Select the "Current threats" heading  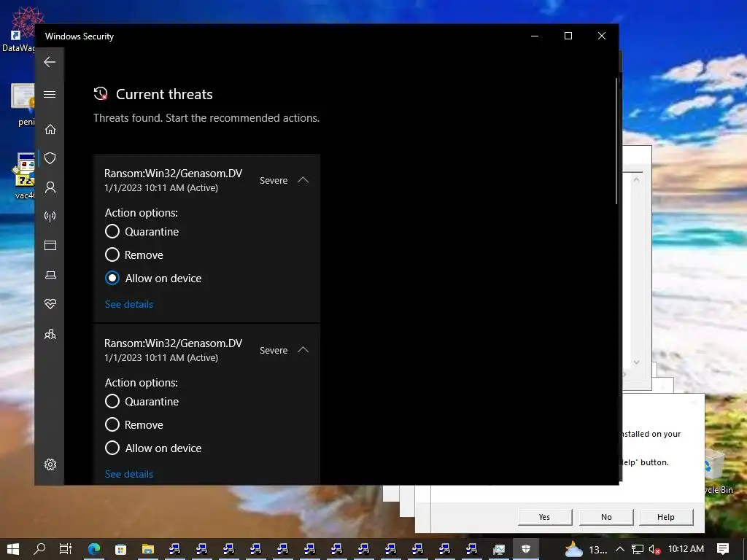[164, 94]
